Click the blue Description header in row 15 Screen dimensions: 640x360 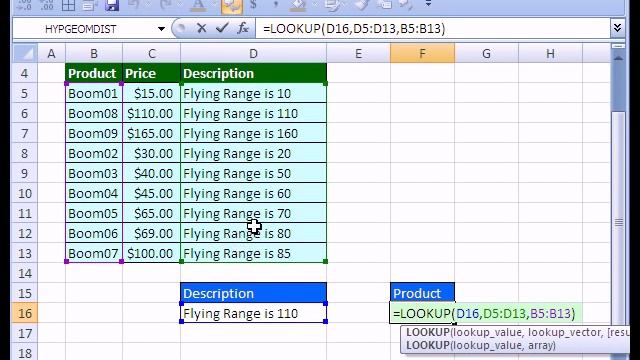(253, 293)
